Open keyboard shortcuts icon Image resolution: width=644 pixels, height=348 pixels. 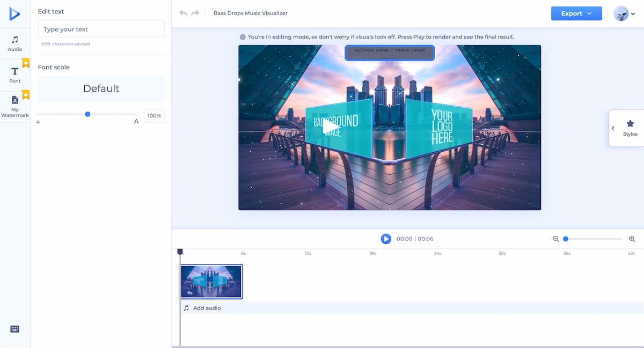tap(15, 329)
